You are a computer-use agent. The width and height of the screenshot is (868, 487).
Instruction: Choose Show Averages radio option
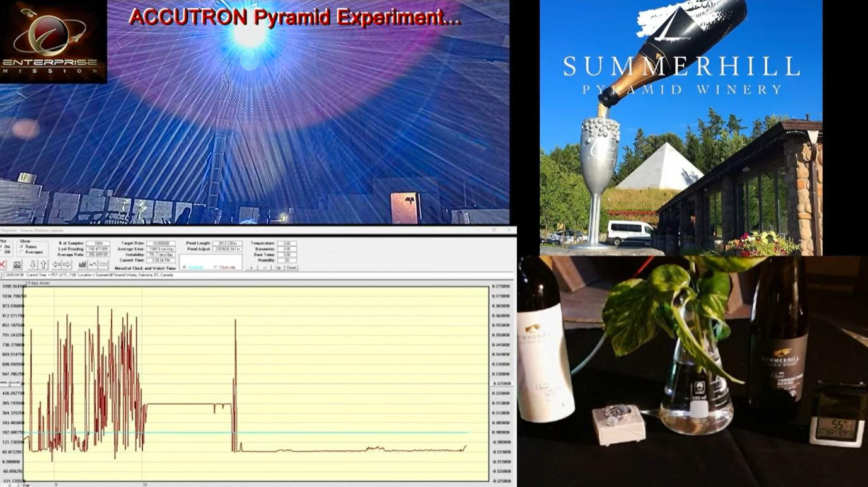(21, 252)
